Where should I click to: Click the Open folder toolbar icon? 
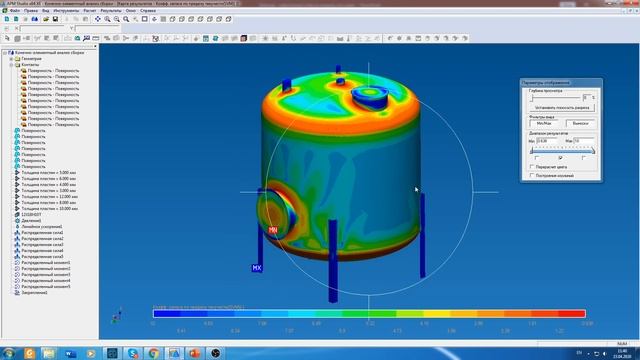(46, 19)
